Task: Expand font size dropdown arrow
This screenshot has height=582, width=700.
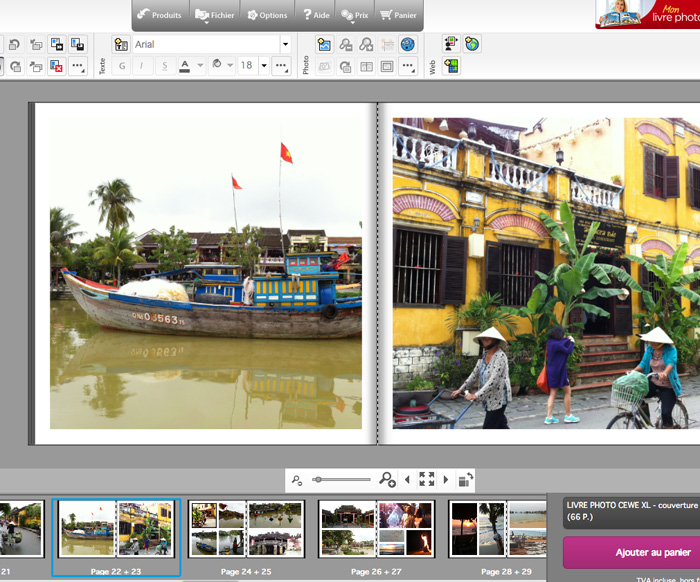Action: coord(264,66)
